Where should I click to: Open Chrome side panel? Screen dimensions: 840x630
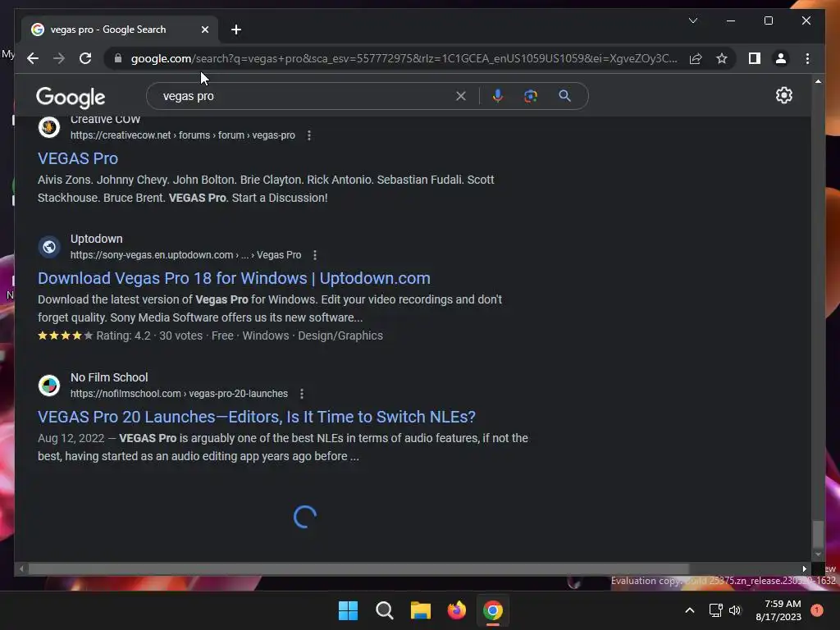pyautogui.click(x=755, y=58)
